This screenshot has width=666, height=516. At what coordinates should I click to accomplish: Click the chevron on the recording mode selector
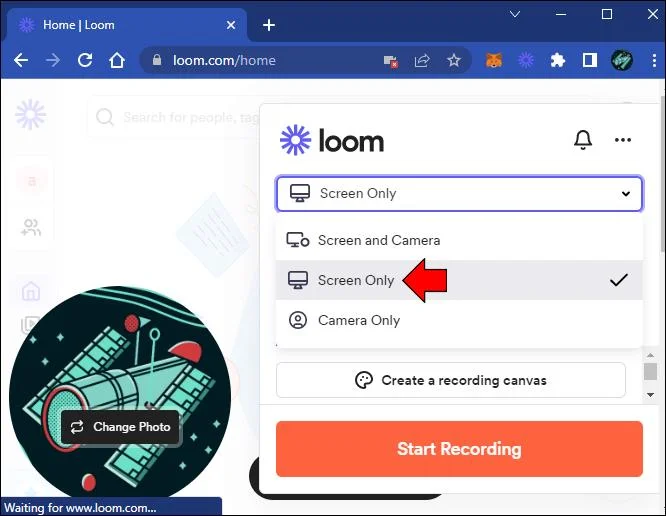pos(626,194)
